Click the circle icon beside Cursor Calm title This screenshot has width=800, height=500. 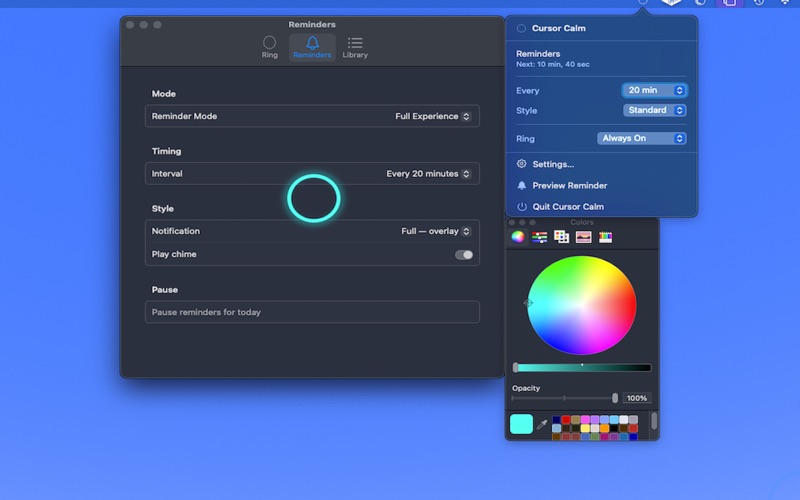(x=521, y=29)
